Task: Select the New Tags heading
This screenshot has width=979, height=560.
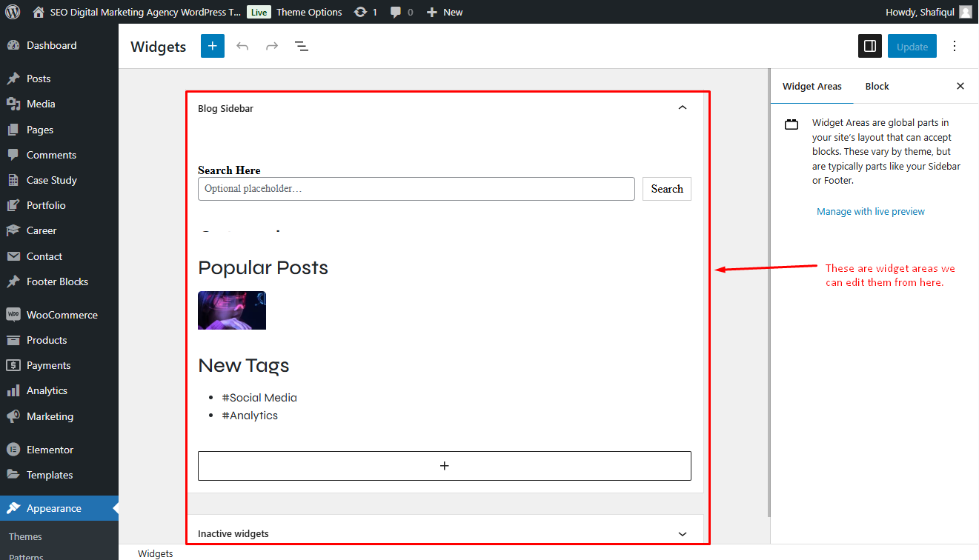Action: point(244,365)
